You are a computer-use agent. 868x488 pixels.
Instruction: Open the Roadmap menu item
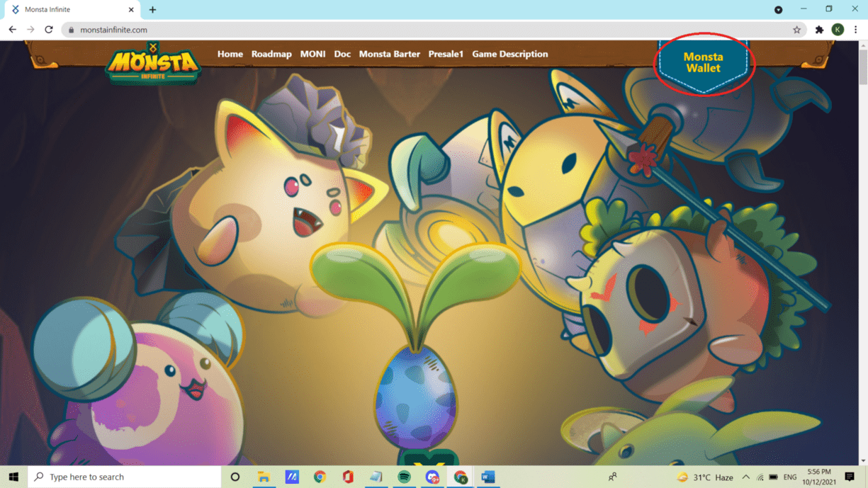point(271,54)
